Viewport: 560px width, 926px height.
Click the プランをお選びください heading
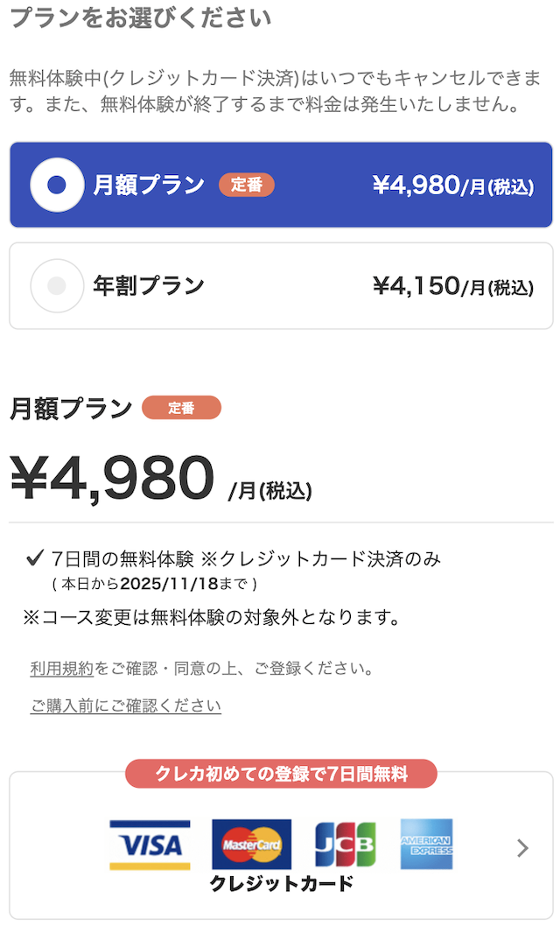140,18
